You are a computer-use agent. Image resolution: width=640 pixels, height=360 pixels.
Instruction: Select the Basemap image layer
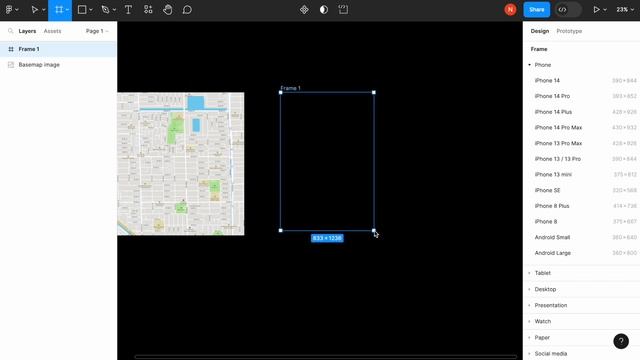[58, 64]
